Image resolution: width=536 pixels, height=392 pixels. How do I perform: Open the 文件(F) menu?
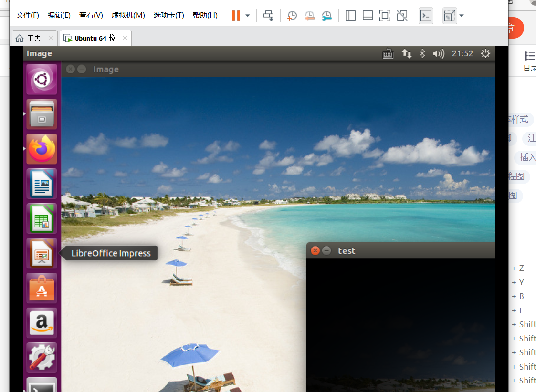pyautogui.click(x=28, y=15)
